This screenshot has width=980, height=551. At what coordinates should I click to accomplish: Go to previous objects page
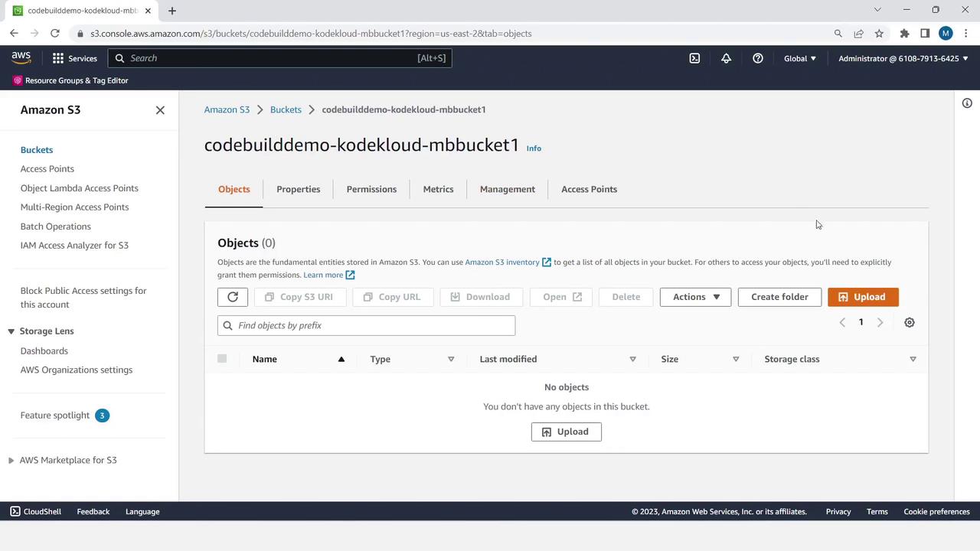[842, 322]
